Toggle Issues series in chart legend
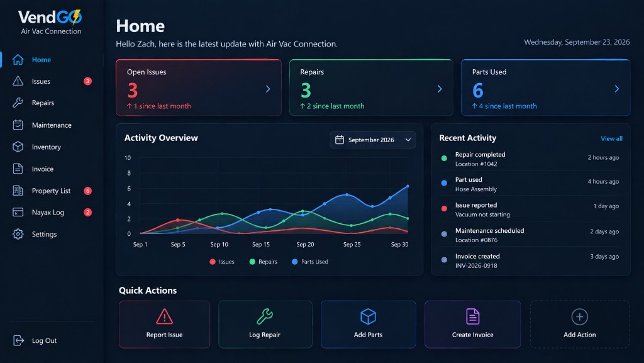 coord(222,262)
